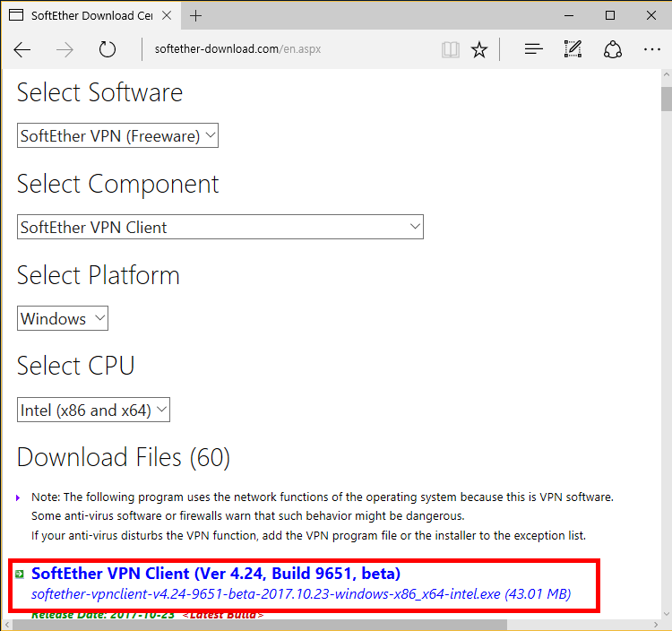Expand the Windows platform dropdown
Viewport: 672px width, 631px height.
[x=63, y=318]
